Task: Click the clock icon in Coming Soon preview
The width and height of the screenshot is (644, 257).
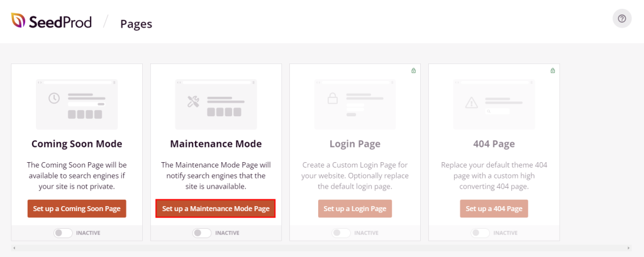Action: pyautogui.click(x=54, y=99)
